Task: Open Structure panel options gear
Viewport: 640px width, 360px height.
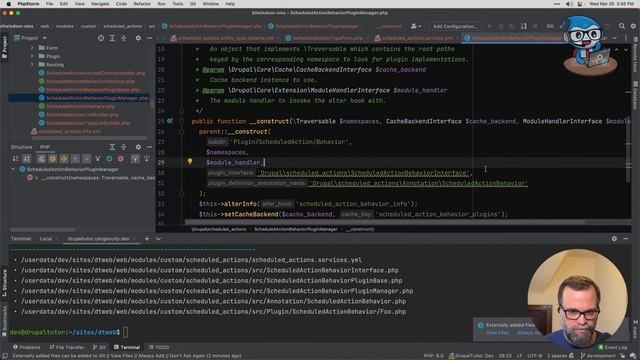Action: tap(138, 147)
